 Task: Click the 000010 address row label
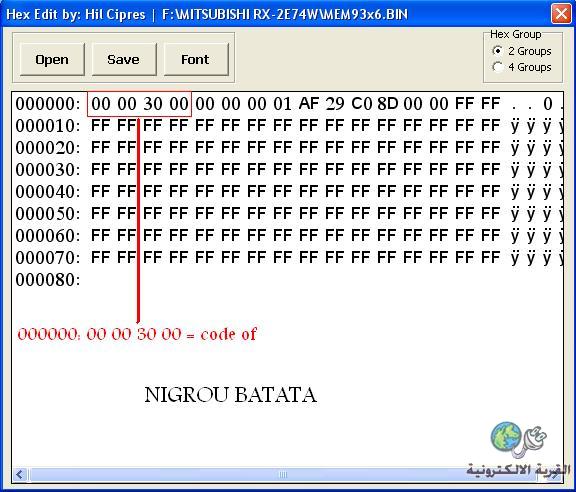pyautogui.click(x=48, y=126)
